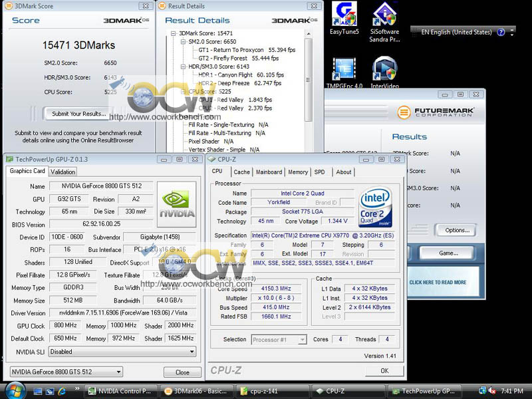
Task: Click GT1 - Return To Proxycon row
Action: tap(247, 50)
